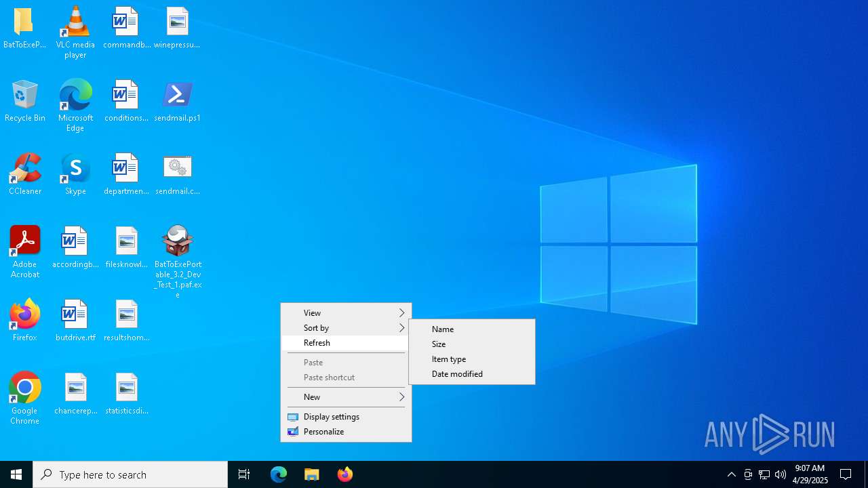The height and width of the screenshot is (488, 868).
Task: Select the commandb... Word document icon
Action: click(126, 22)
